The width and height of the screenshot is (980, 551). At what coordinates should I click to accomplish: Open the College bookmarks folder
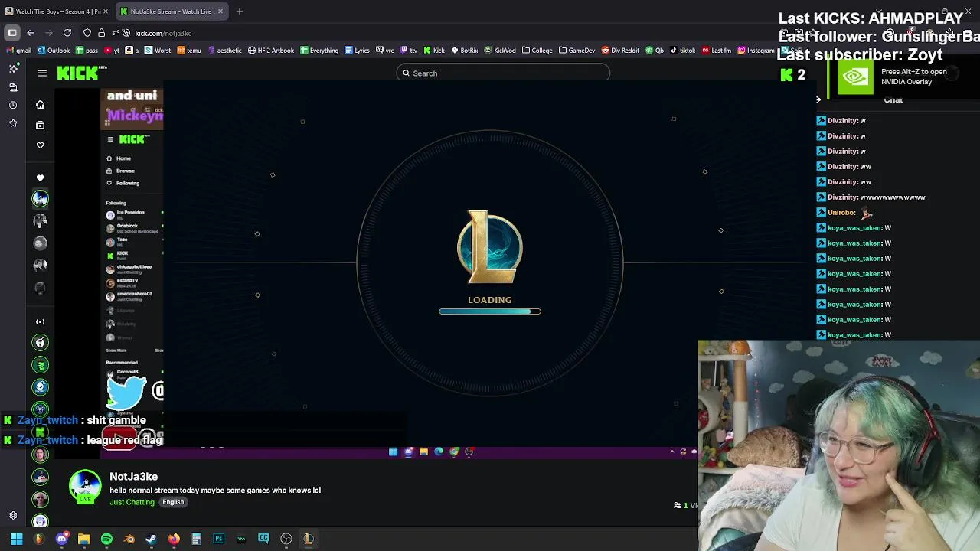(537, 51)
